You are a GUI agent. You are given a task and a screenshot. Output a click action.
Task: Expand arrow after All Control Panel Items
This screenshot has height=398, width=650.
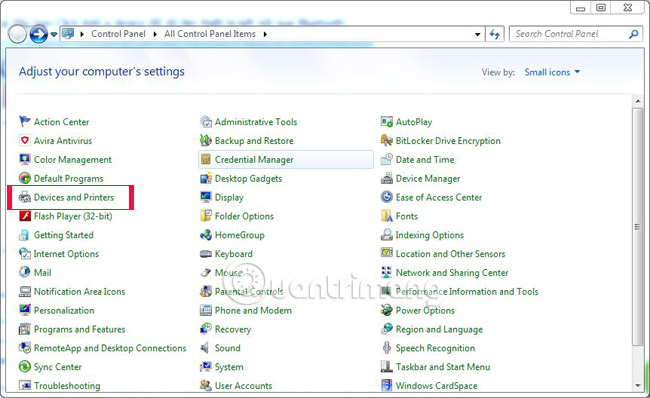(265, 34)
